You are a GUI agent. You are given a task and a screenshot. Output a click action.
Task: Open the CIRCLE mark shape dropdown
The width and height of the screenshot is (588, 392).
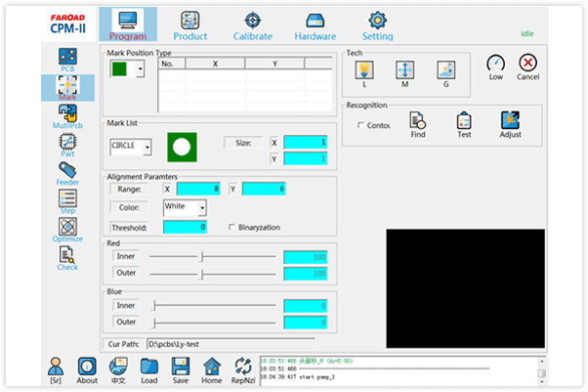(x=147, y=148)
